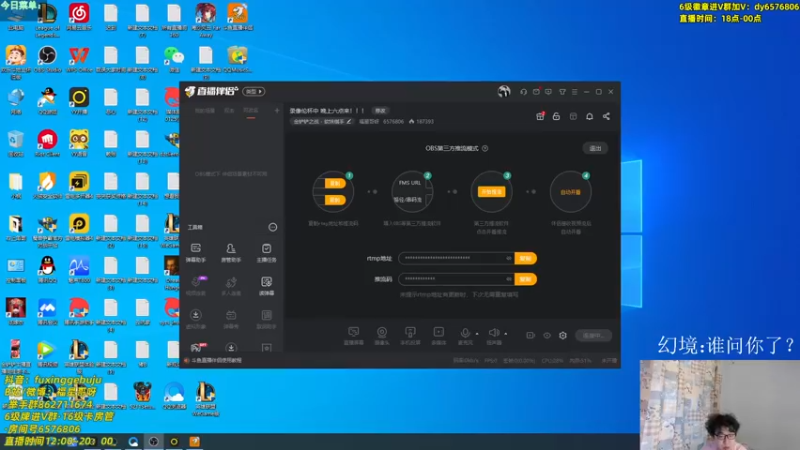Add a multimedia source (多媒体)

tap(439, 336)
